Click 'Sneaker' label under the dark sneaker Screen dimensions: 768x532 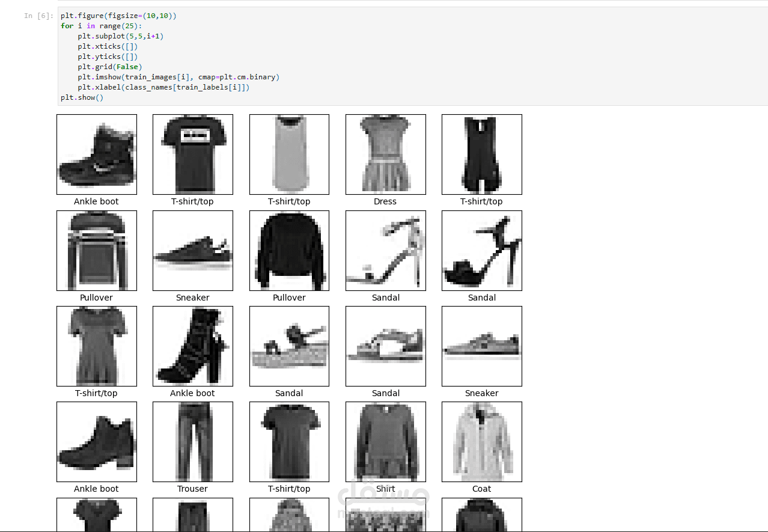193,298
